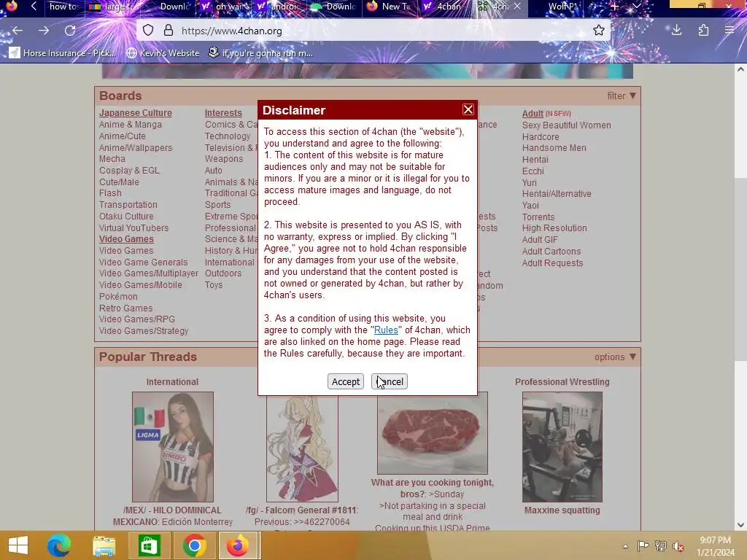Viewport: 747px width, 560px height.
Task: Open the 'Horse Insurance - Pick...' bookmark
Action: click(63, 52)
